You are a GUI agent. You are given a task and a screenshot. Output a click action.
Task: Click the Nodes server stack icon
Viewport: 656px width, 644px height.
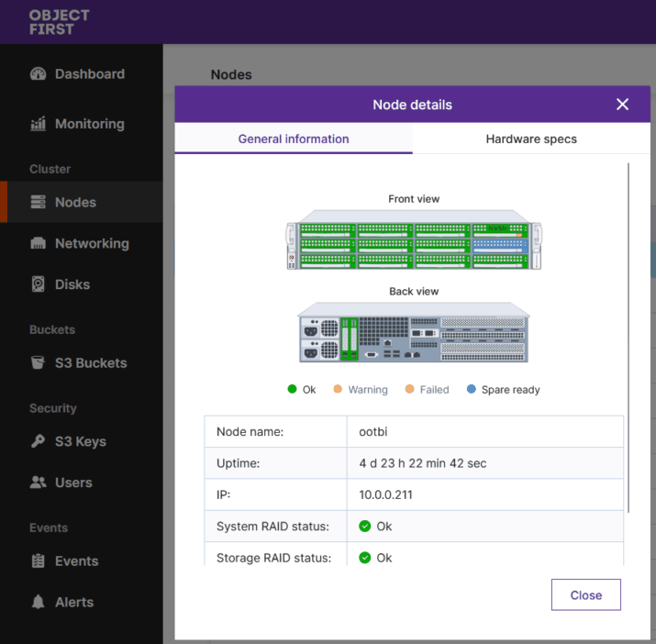tap(38, 202)
